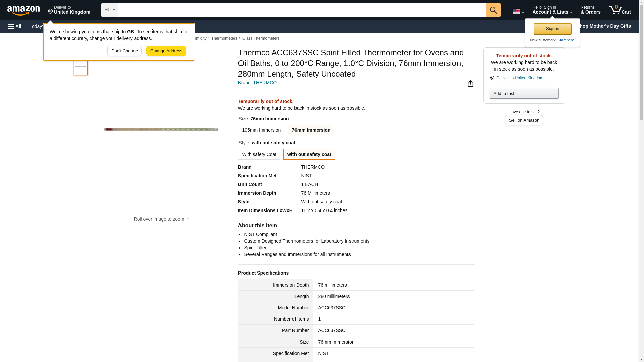
Task: Select the 105mm Immersion size option
Action: [261, 130]
